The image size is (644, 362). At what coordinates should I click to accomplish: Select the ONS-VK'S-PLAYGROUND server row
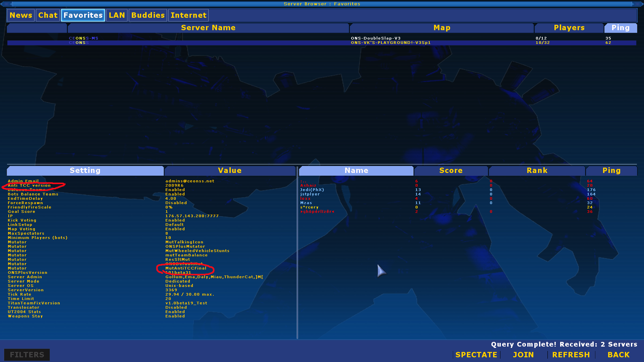[x=390, y=43]
